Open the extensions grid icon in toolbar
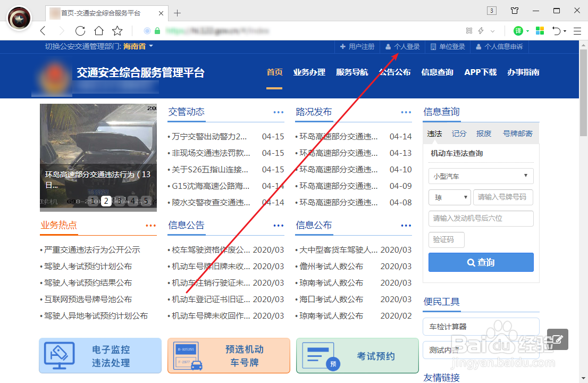Image resolution: width=588 pixels, height=383 pixels. point(540,30)
